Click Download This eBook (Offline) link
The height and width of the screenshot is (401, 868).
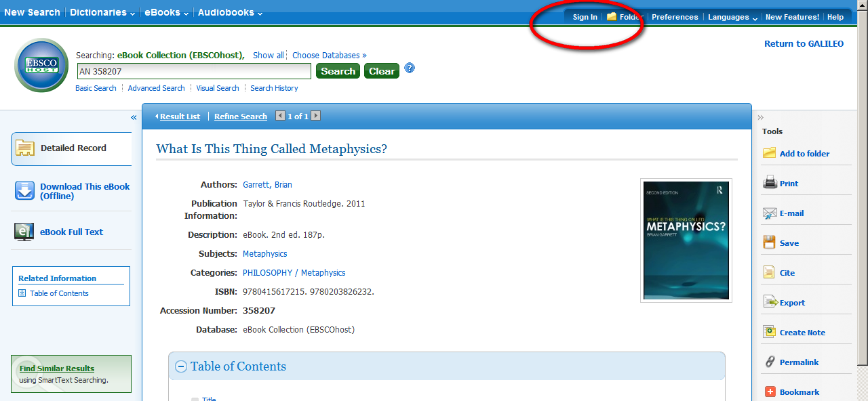(x=85, y=191)
